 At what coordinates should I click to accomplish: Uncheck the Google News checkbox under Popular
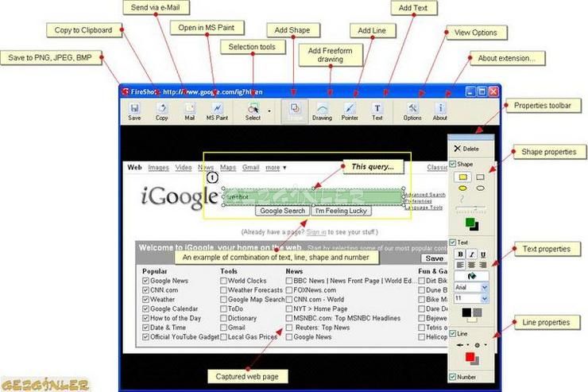(145, 281)
